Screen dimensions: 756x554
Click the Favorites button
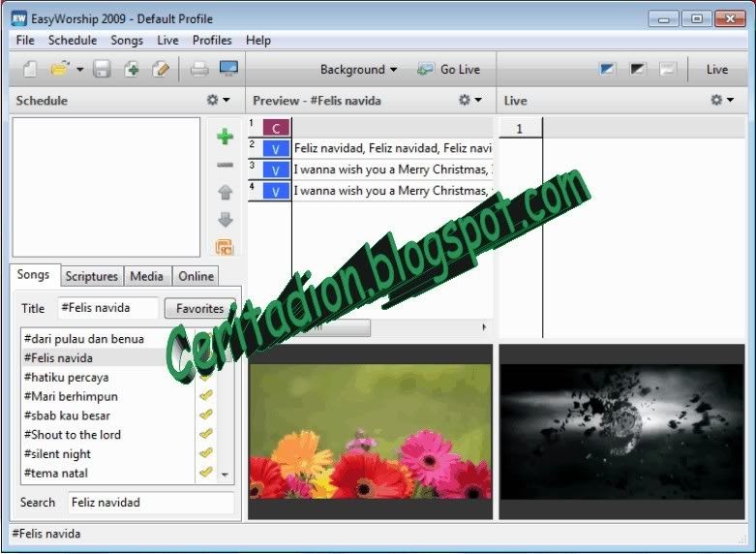click(200, 308)
